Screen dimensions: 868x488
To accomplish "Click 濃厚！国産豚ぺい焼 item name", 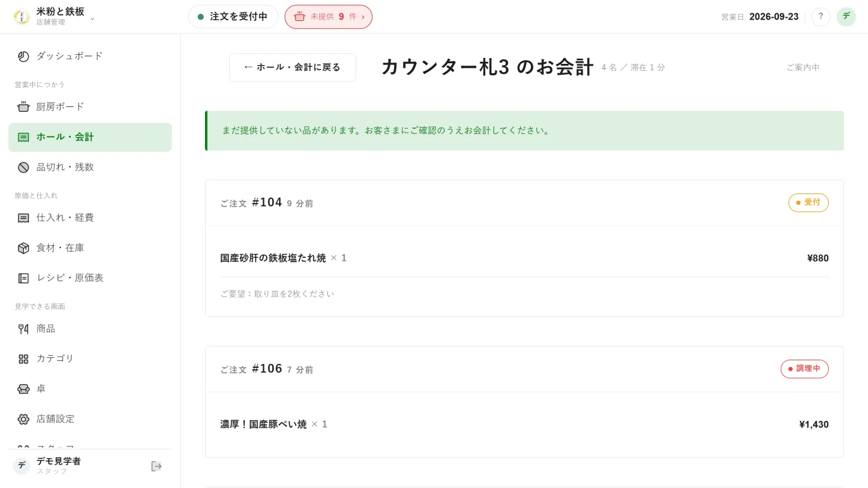I will click(x=263, y=424).
